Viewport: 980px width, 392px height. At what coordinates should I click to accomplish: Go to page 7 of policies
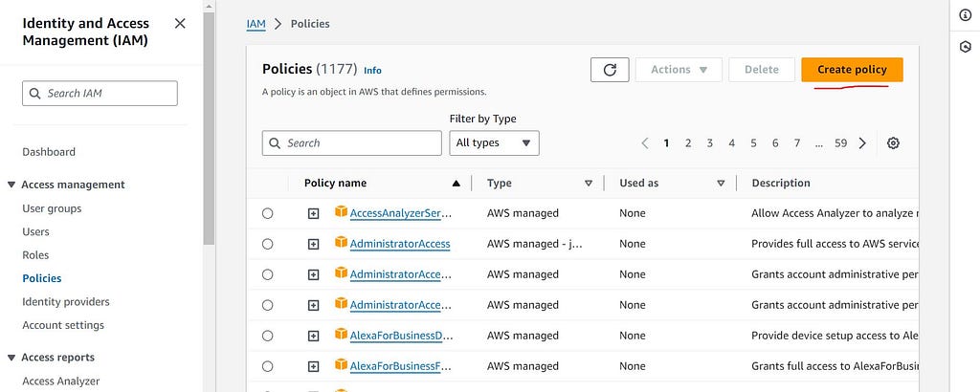pyautogui.click(x=797, y=143)
